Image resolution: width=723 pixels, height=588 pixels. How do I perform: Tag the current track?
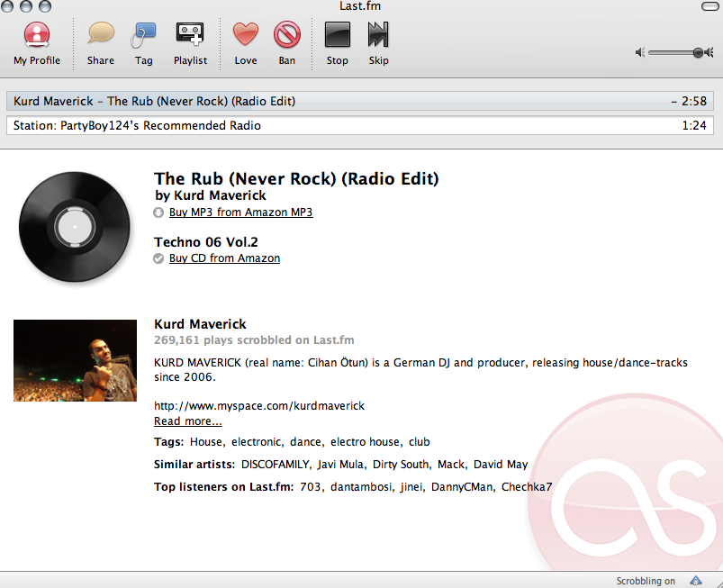[x=143, y=43]
